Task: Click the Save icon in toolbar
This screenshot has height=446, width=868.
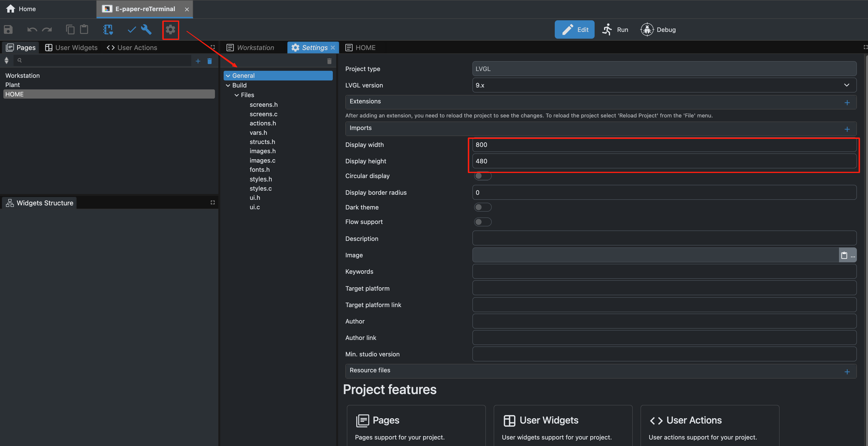Action: pos(8,30)
